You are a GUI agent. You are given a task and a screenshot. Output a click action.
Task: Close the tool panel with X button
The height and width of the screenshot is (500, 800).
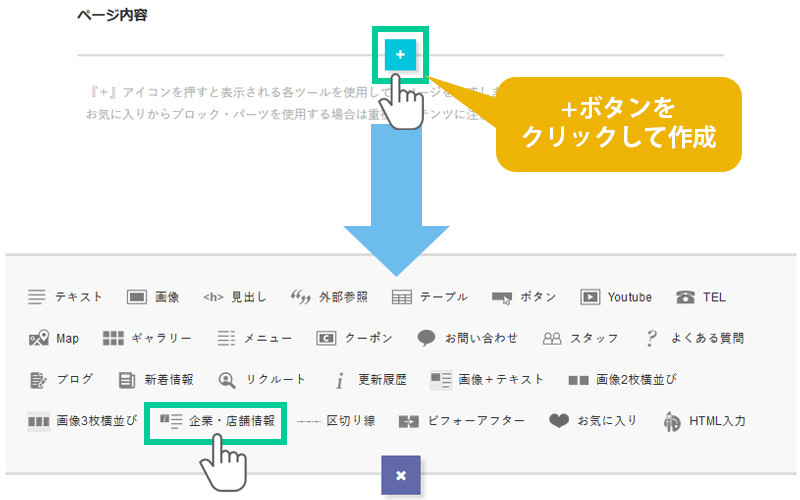click(401, 475)
